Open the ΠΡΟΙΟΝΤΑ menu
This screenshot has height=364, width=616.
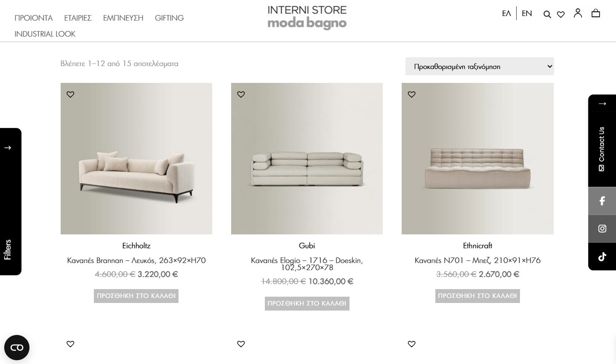[33, 18]
